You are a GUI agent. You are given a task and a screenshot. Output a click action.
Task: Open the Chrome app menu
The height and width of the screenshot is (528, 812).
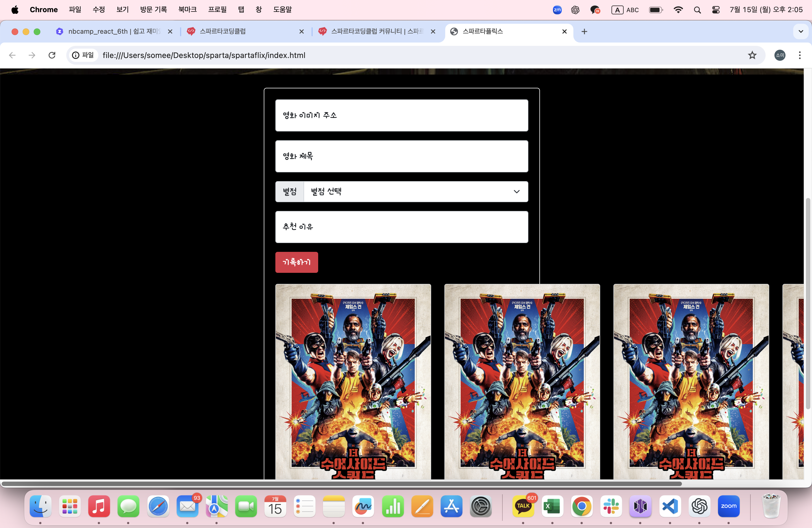(44, 10)
